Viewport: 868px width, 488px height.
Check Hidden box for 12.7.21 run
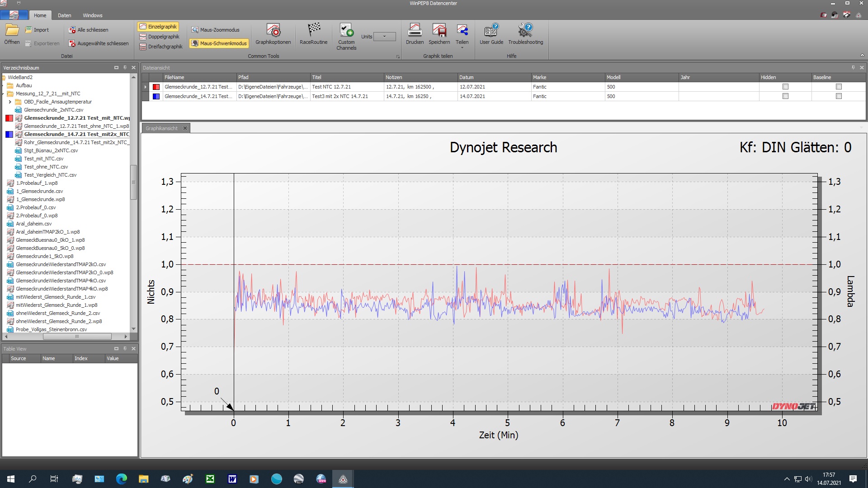point(785,87)
